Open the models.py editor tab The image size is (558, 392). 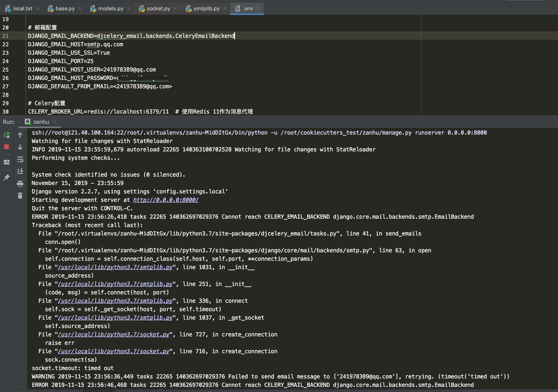pyautogui.click(x=111, y=8)
